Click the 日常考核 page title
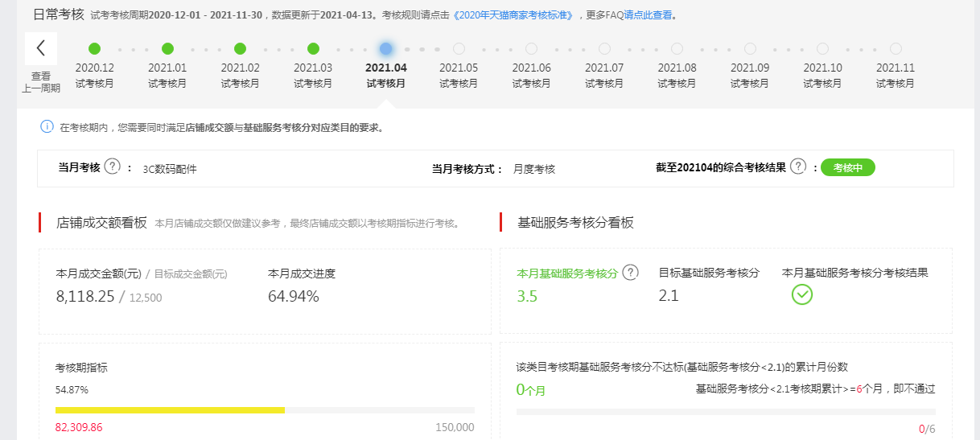 coord(59,14)
